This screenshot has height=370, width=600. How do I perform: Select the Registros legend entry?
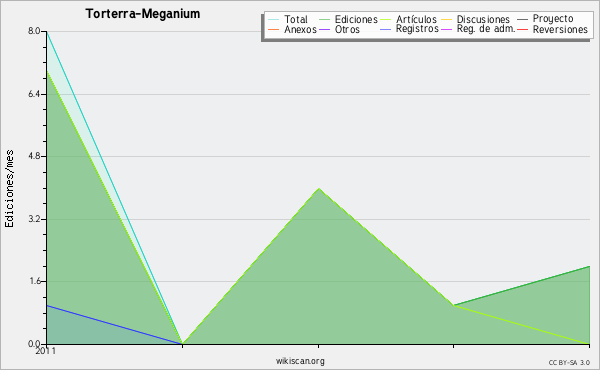[x=409, y=29]
